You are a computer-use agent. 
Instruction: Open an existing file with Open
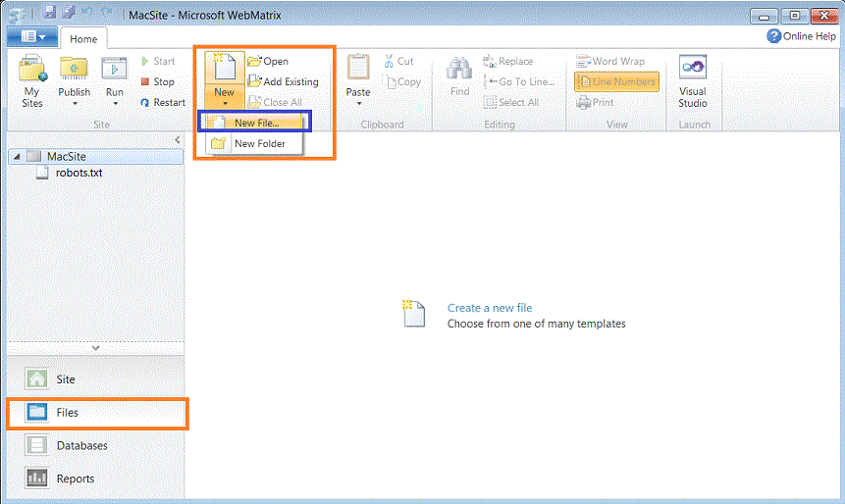pyautogui.click(x=268, y=62)
